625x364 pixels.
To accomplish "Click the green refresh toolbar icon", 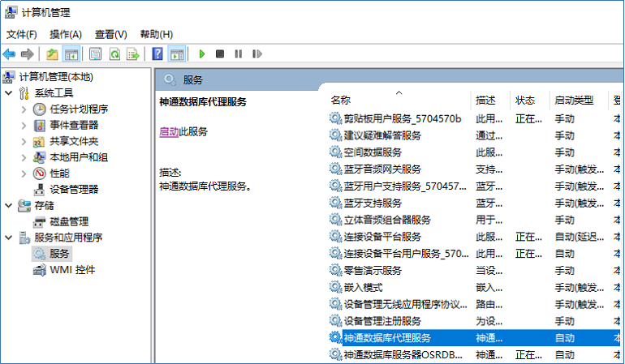I will pyautogui.click(x=114, y=54).
